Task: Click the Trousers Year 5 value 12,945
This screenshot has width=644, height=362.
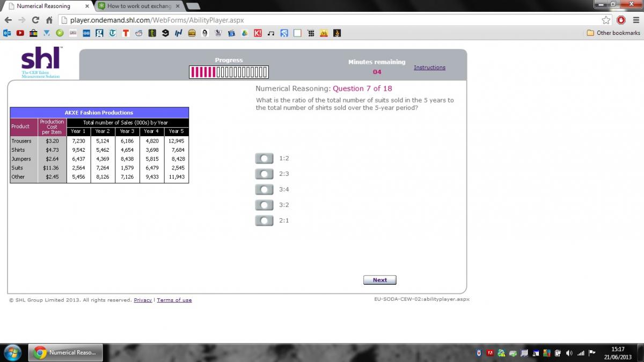Action: 176,141
